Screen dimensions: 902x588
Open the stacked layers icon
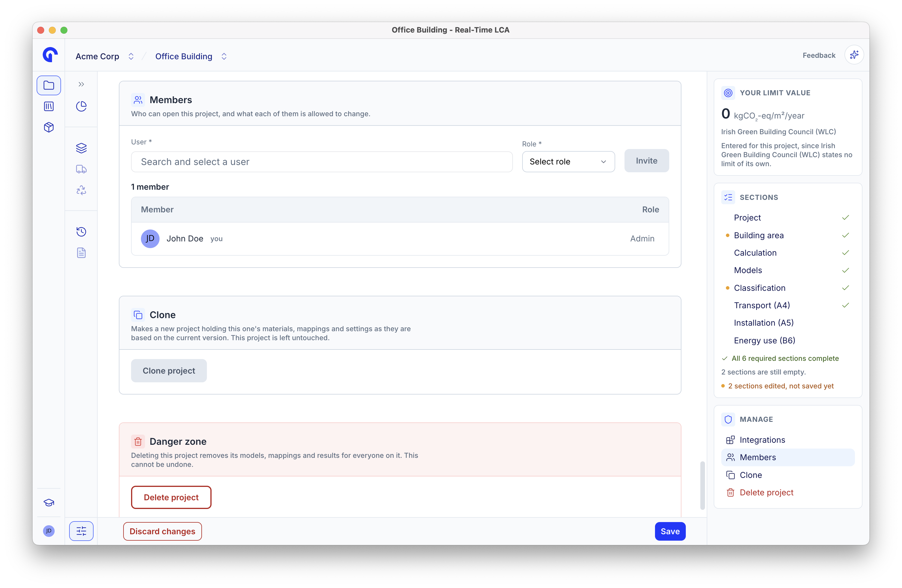(81, 148)
